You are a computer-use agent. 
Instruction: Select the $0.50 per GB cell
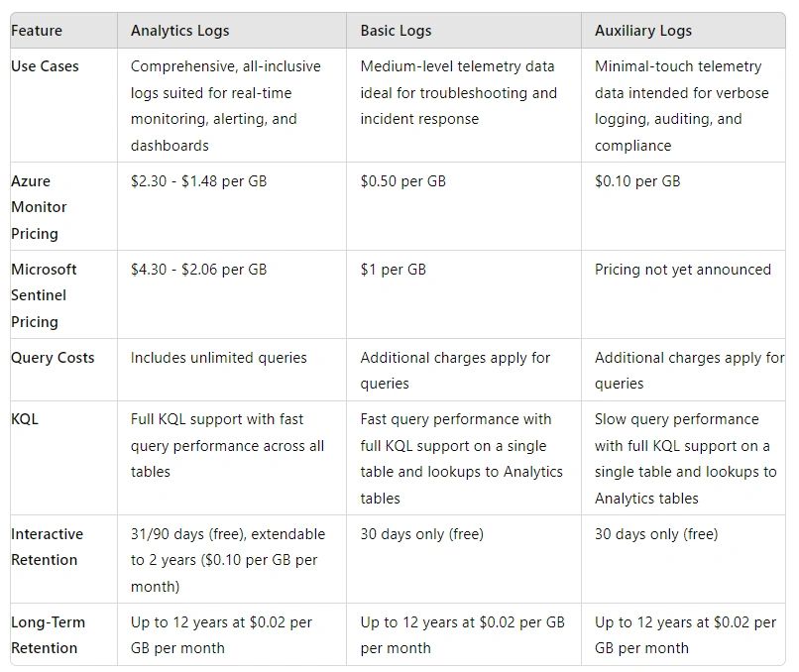pos(402,181)
